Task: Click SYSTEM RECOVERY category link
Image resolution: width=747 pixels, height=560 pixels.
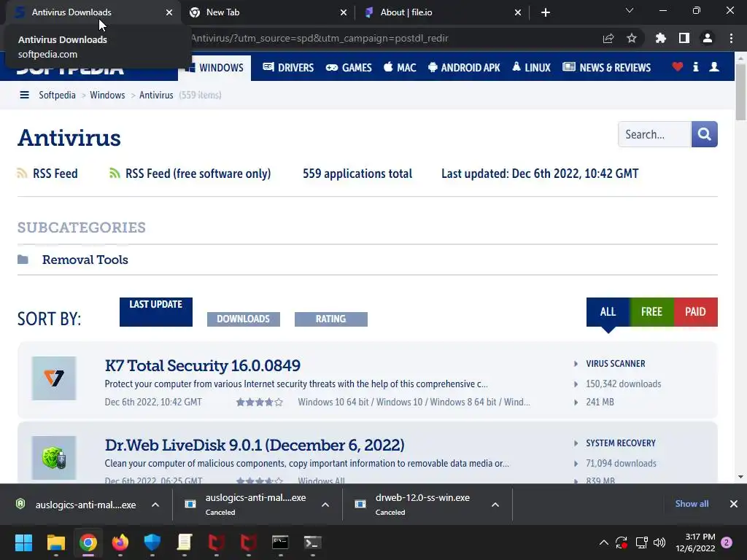Action: (621, 443)
